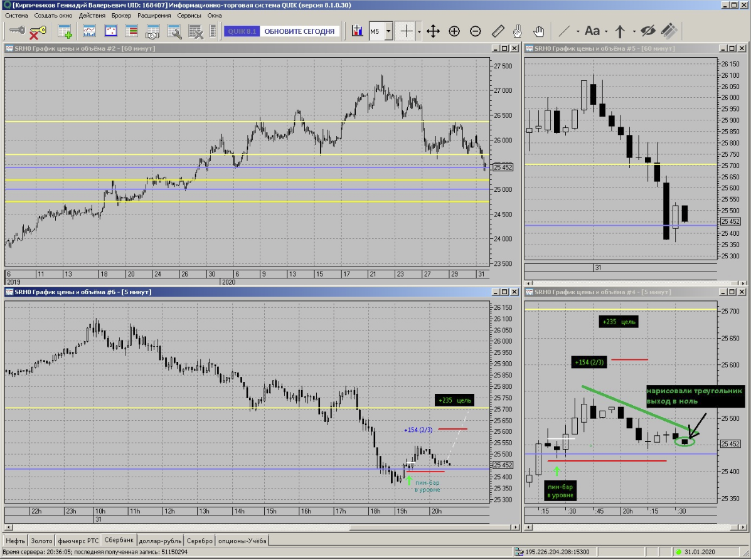This screenshot has width=751, height=560.
Task: Click the colored rows table toolbar icon
Action: click(131, 31)
